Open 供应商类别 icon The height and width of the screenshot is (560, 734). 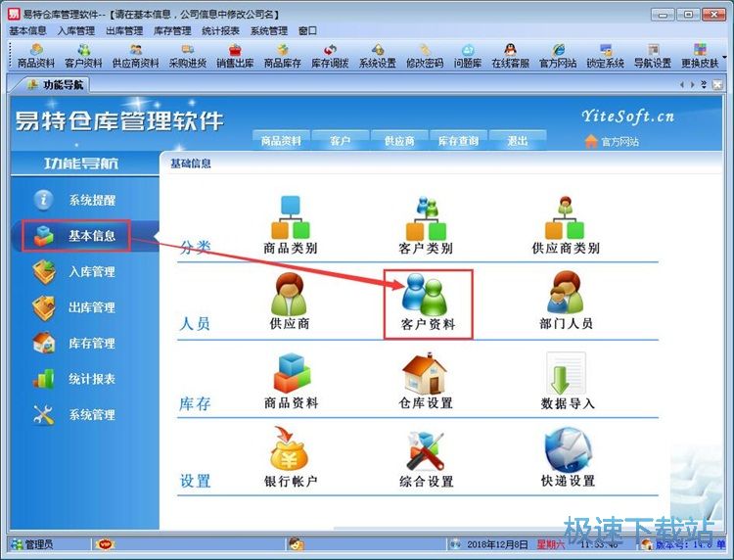[566, 225]
